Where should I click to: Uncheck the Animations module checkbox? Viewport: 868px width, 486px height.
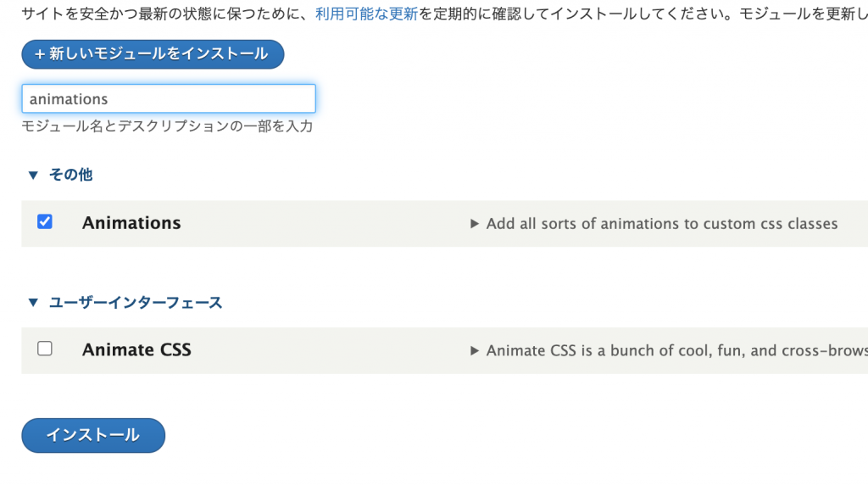click(45, 222)
